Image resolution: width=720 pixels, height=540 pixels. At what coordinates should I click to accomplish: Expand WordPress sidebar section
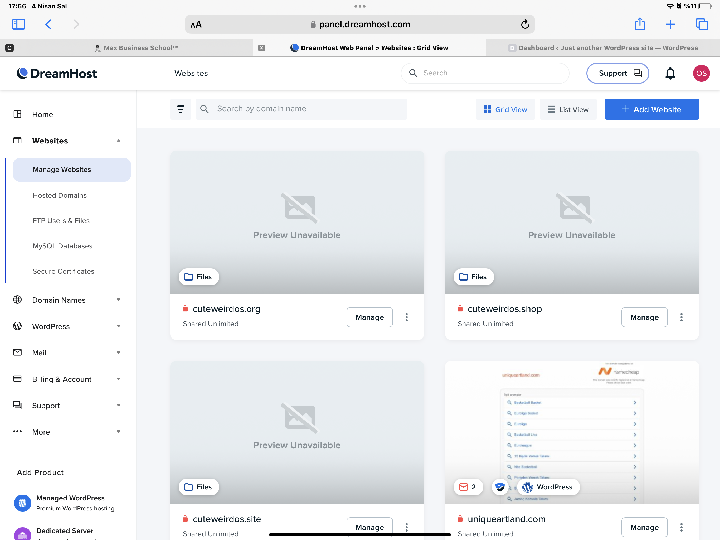(118, 326)
